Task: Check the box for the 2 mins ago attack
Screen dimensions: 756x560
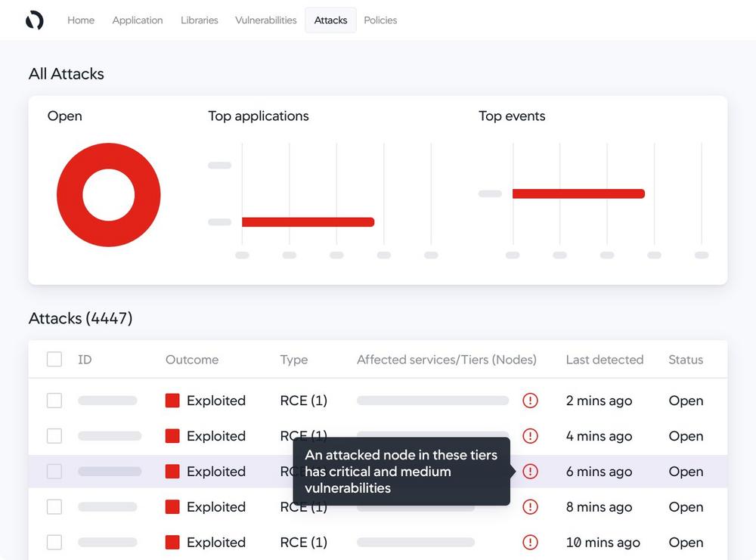Action: [x=54, y=401]
